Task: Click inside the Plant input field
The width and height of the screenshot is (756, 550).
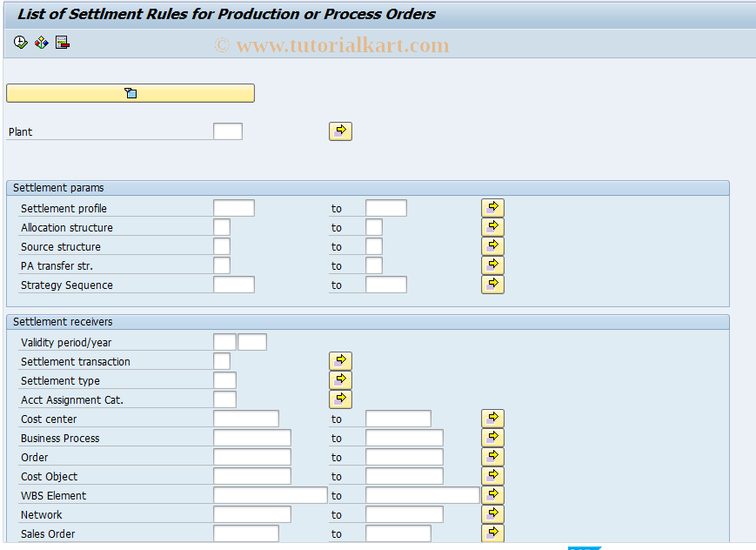Action: tap(227, 131)
